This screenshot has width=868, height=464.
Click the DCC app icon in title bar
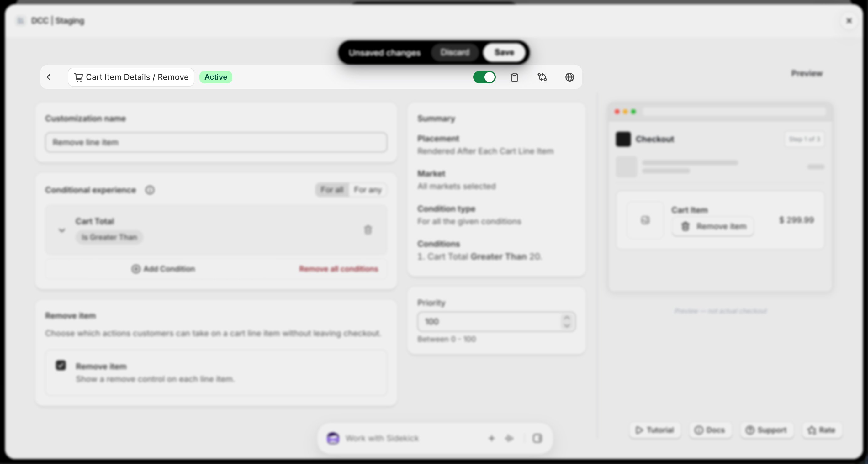click(x=21, y=21)
